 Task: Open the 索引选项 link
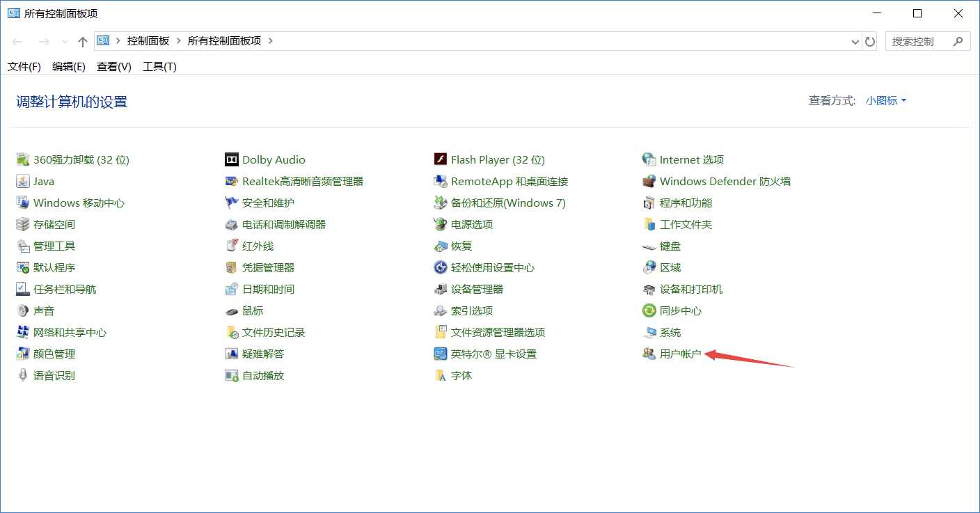coord(472,310)
